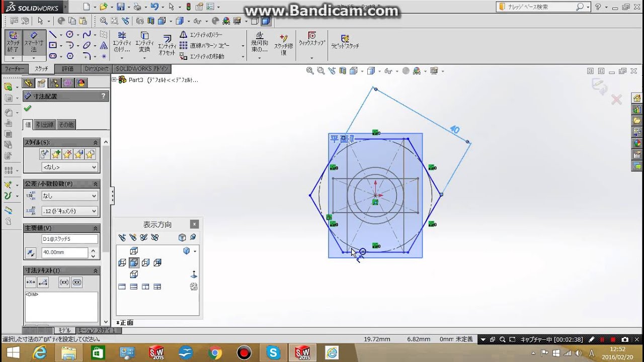Select the Sketch Fillet tool
The height and width of the screenshot is (362, 644).
coord(87,56)
